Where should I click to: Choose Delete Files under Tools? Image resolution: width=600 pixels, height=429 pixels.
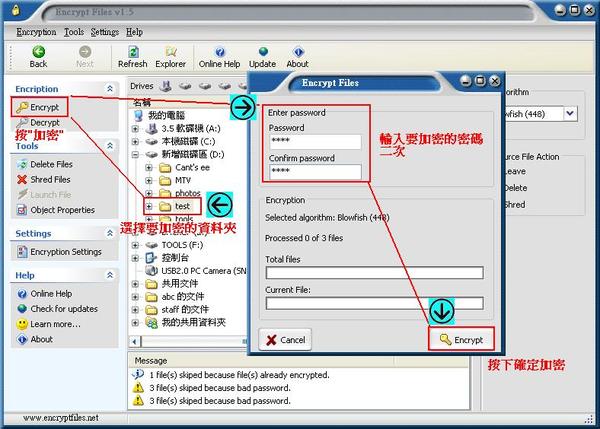click(45, 164)
